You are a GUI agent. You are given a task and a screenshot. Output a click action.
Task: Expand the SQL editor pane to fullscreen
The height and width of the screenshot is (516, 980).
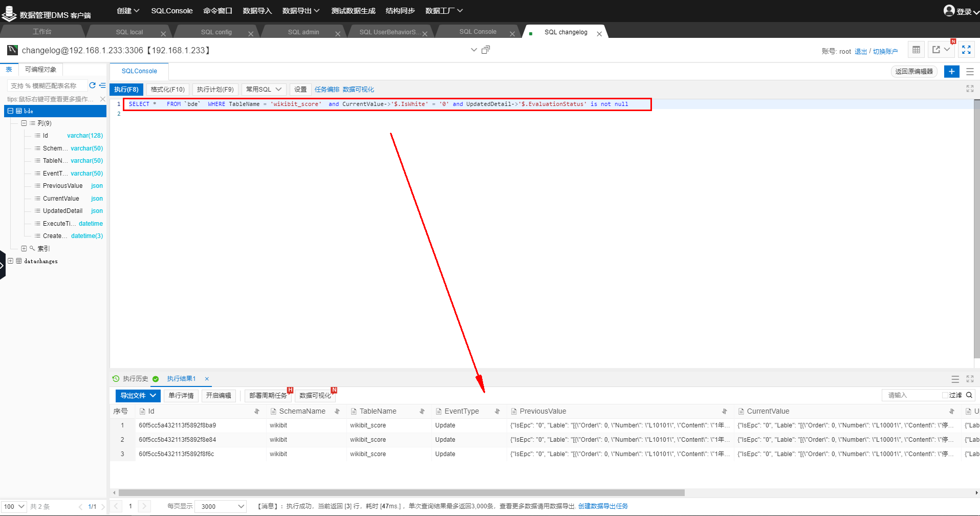pyautogui.click(x=970, y=89)
